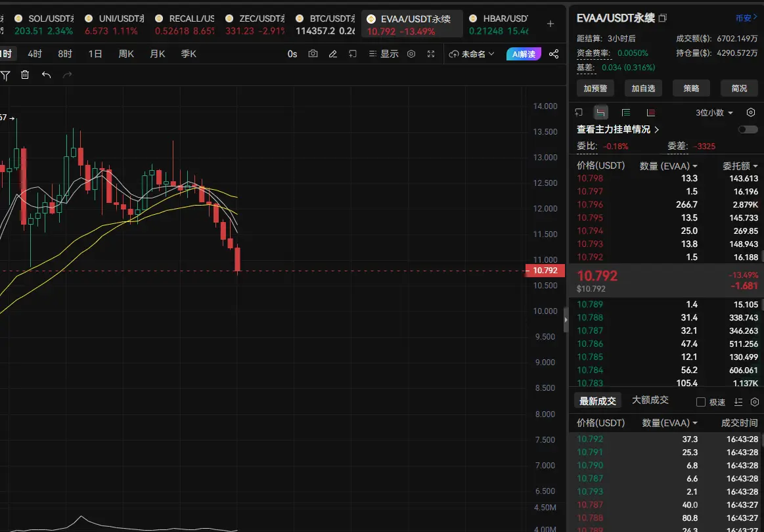Collapse the right side panel handle
764x532 pixels.
tap(566, 320)
